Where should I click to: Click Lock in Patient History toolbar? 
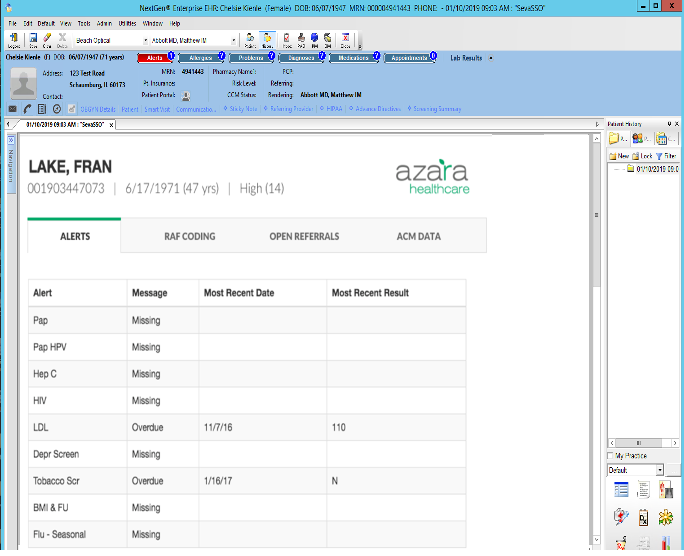[x=642, y=156]
